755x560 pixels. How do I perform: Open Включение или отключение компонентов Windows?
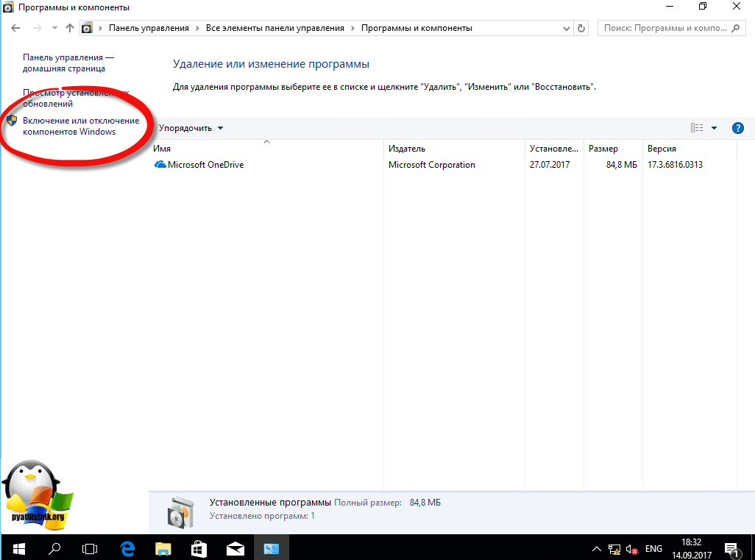(81, 126)
